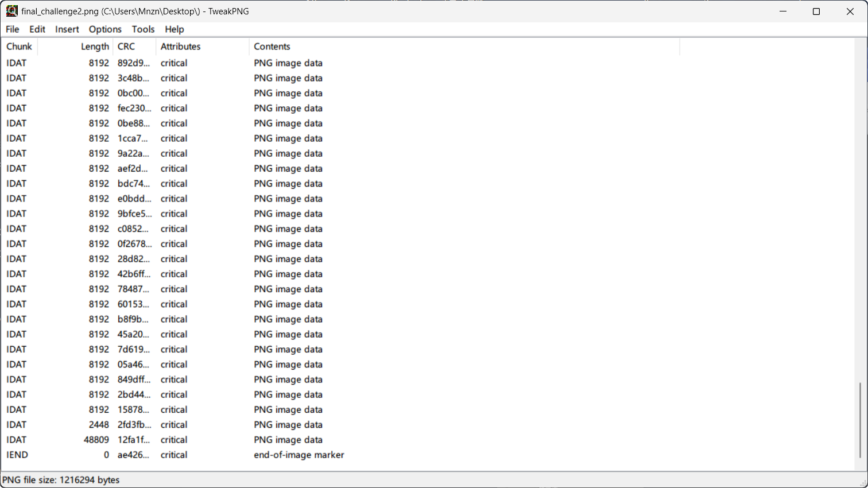Click the CRC column header
868x488 pixels.
click(x=126, y=47)
